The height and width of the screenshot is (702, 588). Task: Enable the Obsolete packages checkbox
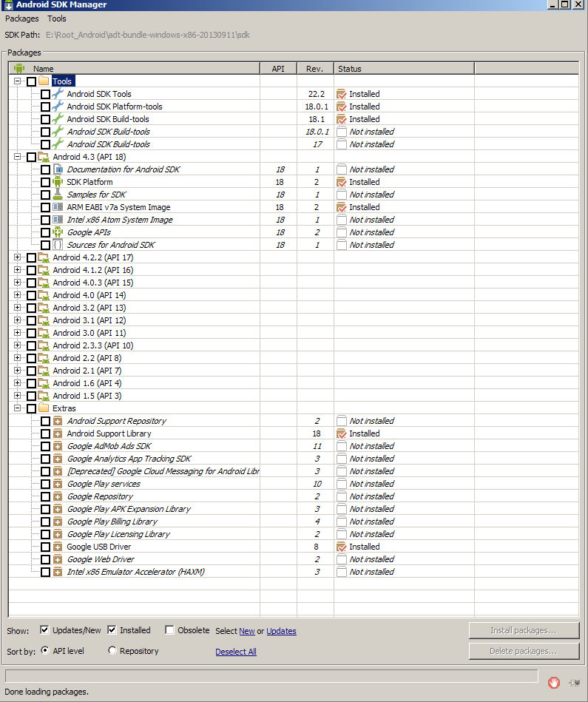[169, 630]
